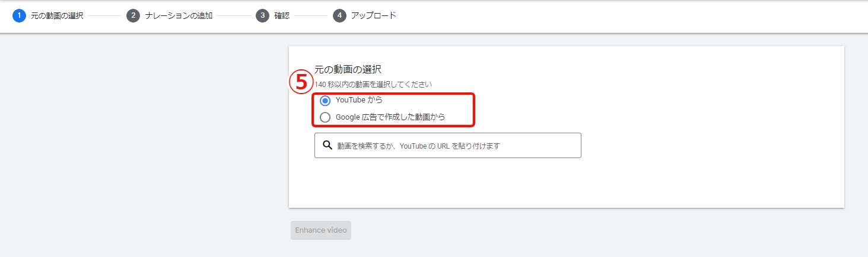Click the connector line between steps 1 and 2
The height and width of the screenshot is (257, 868).
pos(104,16)
